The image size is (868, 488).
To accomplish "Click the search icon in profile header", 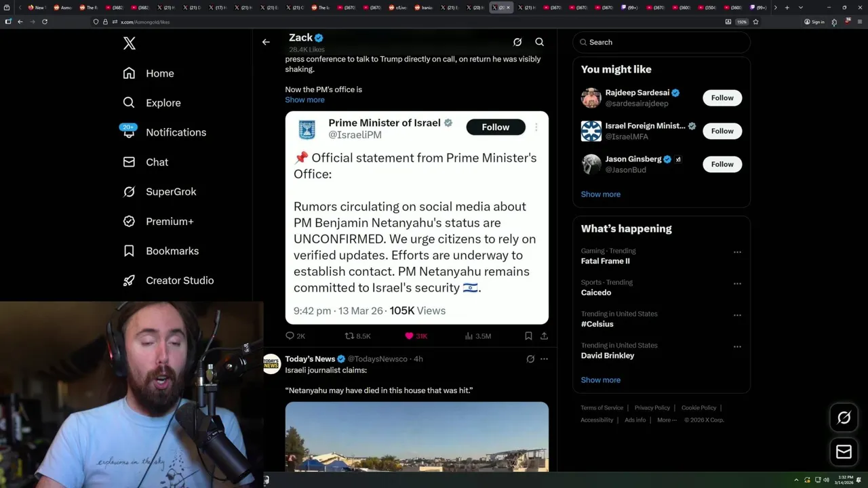I will point(540,42).
